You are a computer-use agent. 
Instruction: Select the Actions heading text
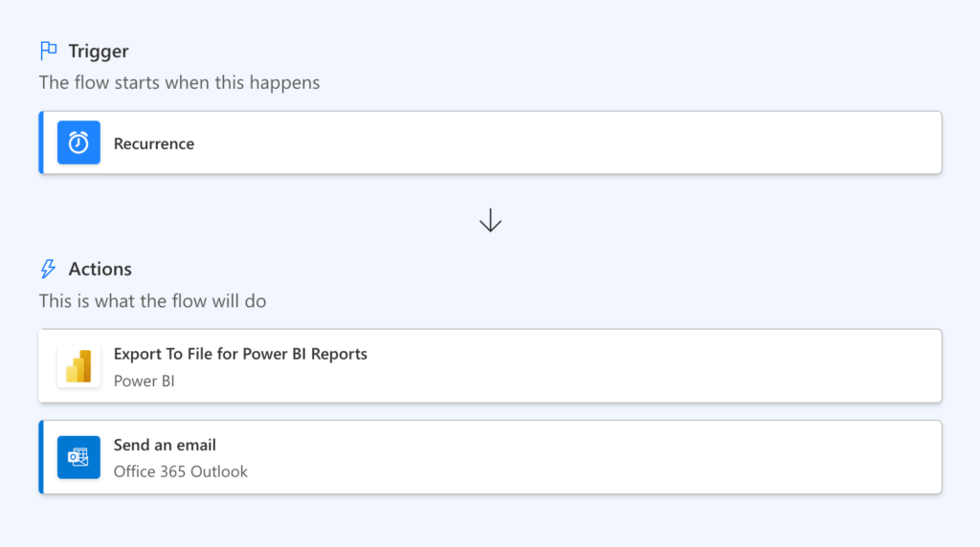(x=100, y=269)
